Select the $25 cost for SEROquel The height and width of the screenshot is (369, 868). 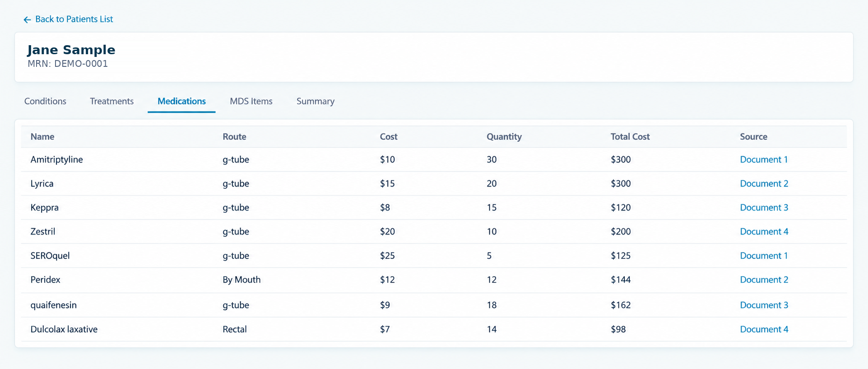pos(387,256)
